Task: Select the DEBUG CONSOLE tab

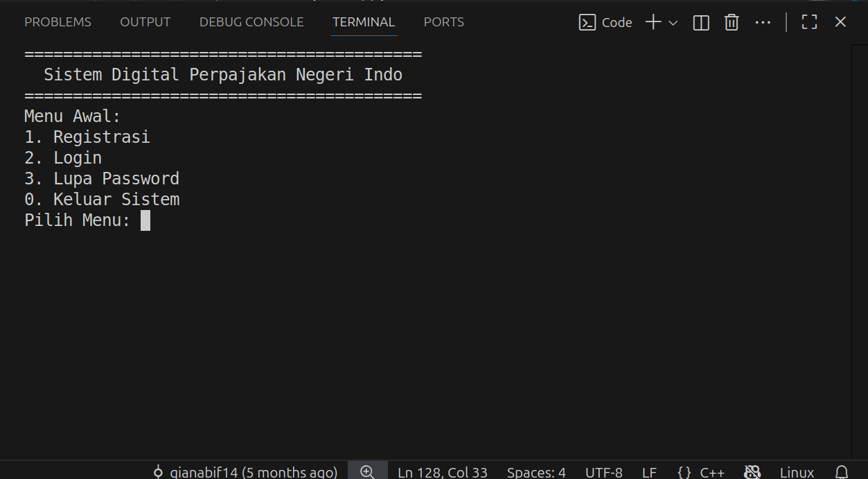Action: pos(251,22)
